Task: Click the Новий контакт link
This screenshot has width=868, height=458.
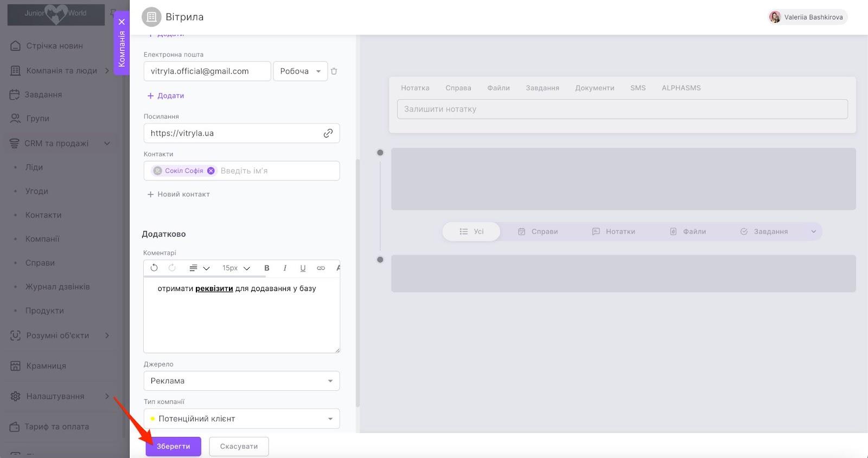Action: [x=178, y=194]
